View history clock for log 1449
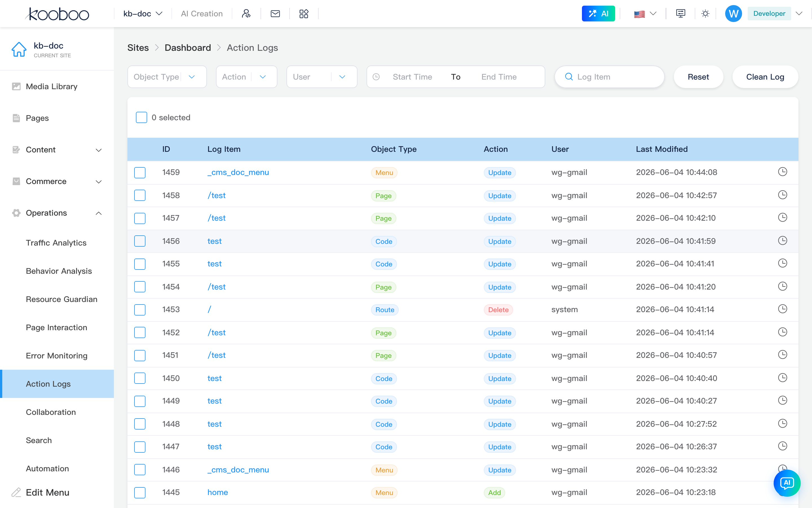Image resolution: width=812 pixels, height=508 pixels. coord(782,400)
